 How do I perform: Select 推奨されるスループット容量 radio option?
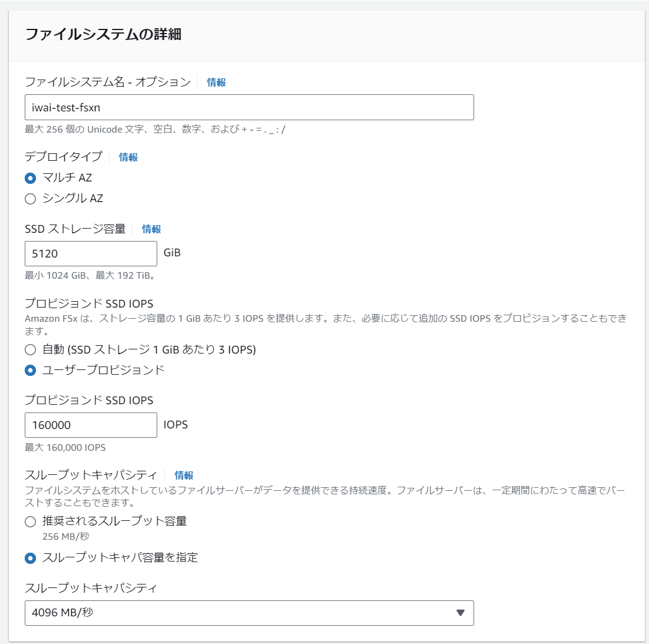[30, 521]
